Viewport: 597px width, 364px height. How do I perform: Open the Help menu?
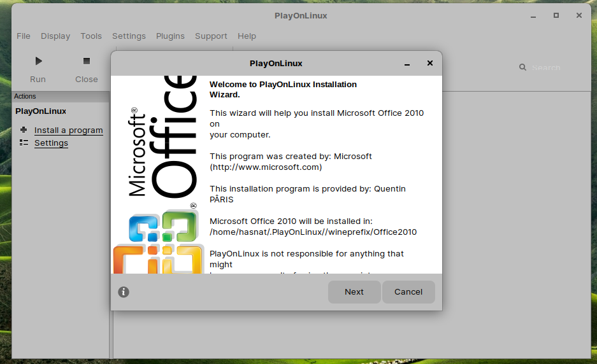[247, 36]
